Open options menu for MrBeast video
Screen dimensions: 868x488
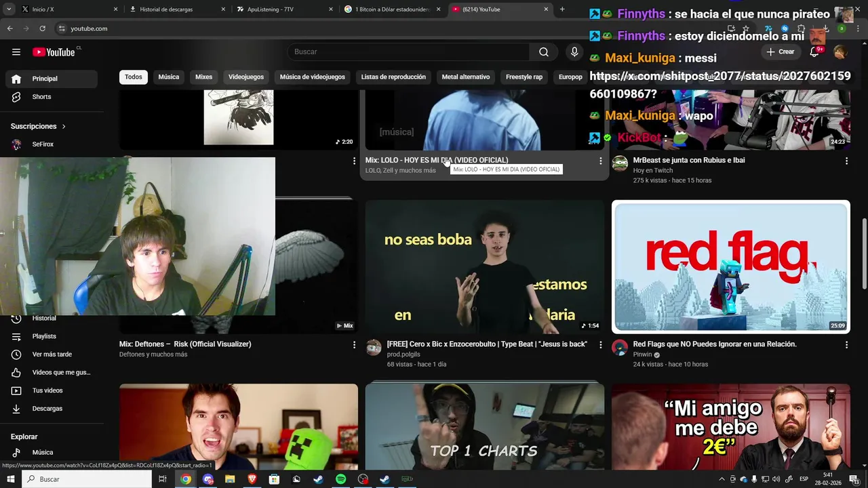click(x=846, y=161)
